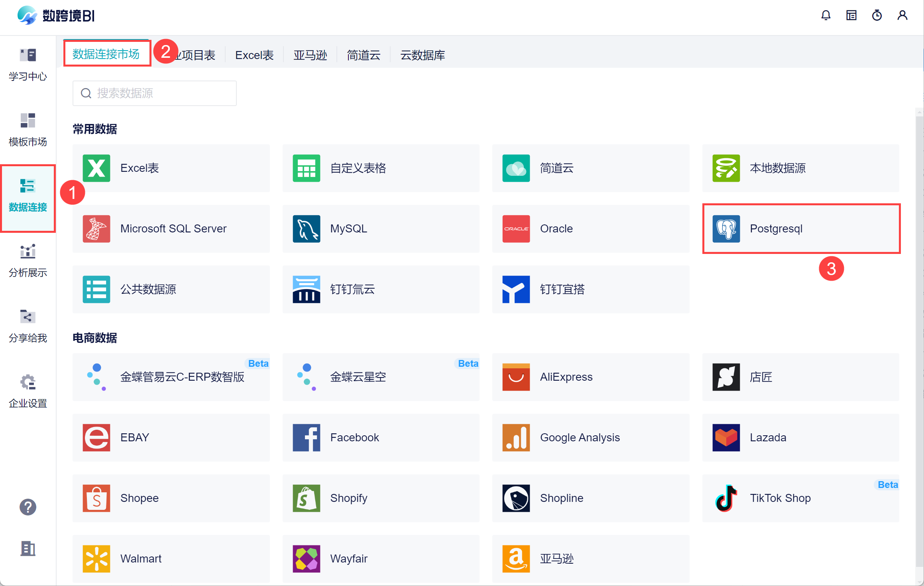Click the timer clock icon in header
Viewport: 924px width, 586px height.
(877, 16)
